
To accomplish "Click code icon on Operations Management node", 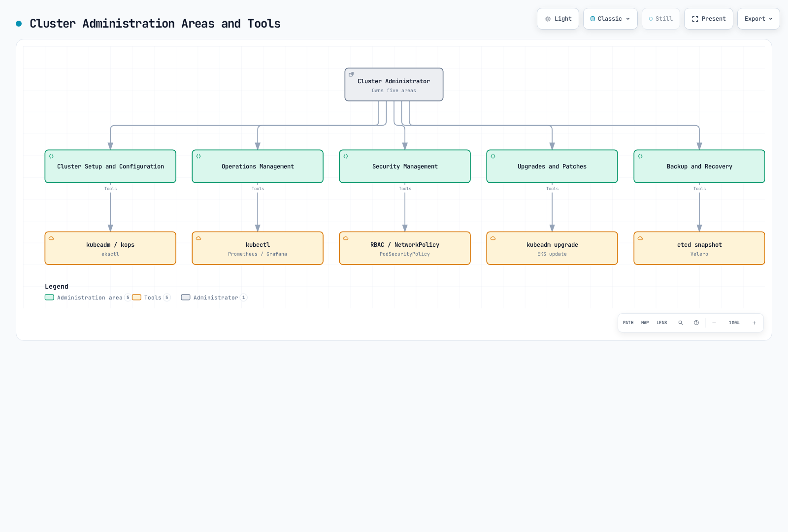I will click(198, 156).
